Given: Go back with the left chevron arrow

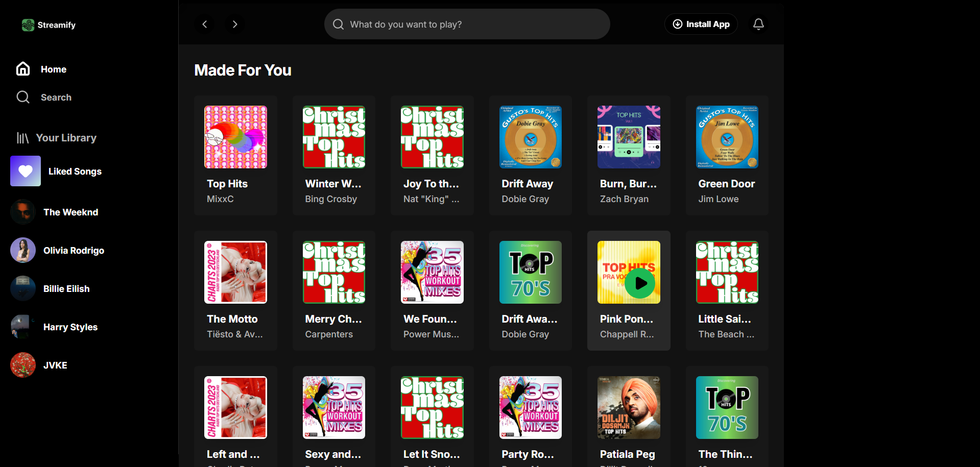Looking at the screenshot, I should (x=205, y=24).
